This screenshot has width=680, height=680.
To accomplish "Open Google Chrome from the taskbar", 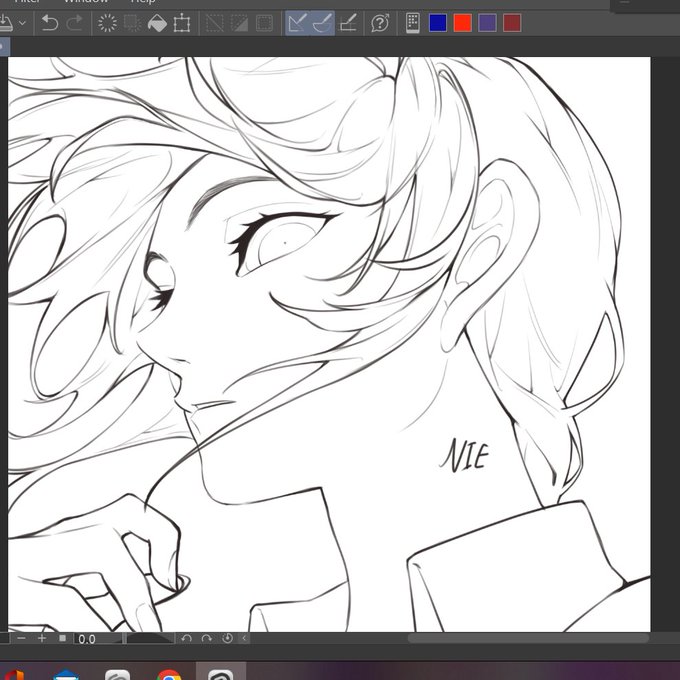I will pyautogui.click(x=169, y=675).
